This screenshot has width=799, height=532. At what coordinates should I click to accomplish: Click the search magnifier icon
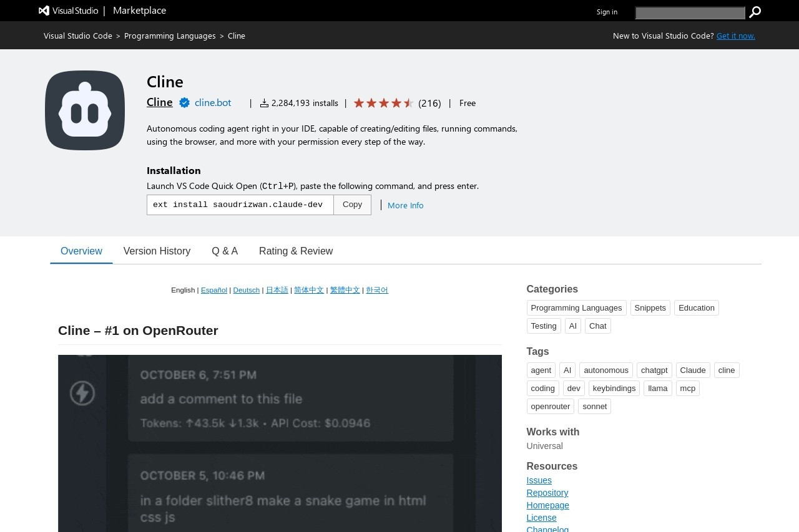(x=755, y=12)
